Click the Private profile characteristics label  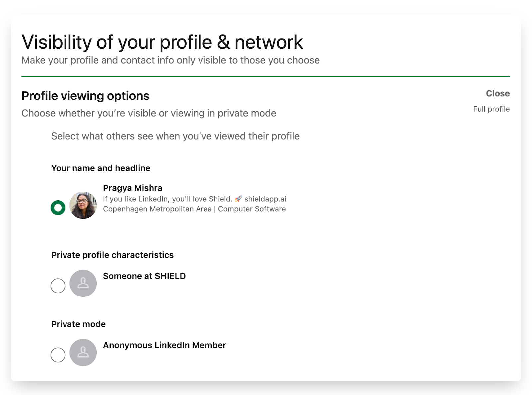point(112,255)
